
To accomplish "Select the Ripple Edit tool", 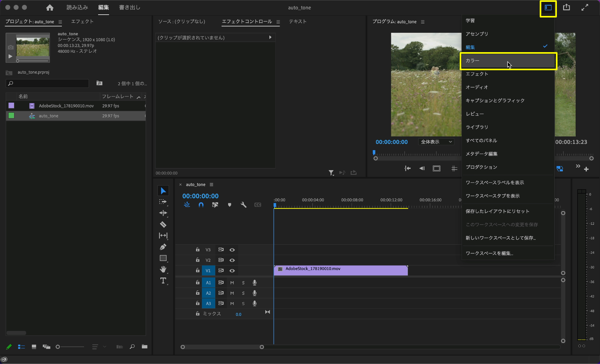I will (163, 213).
